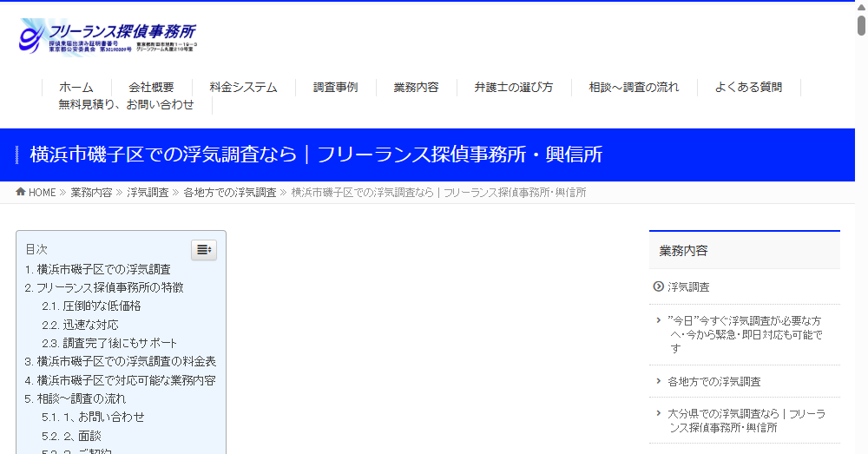
Task: Open the 業務内容 navigation item
Action: coord(416,87)
